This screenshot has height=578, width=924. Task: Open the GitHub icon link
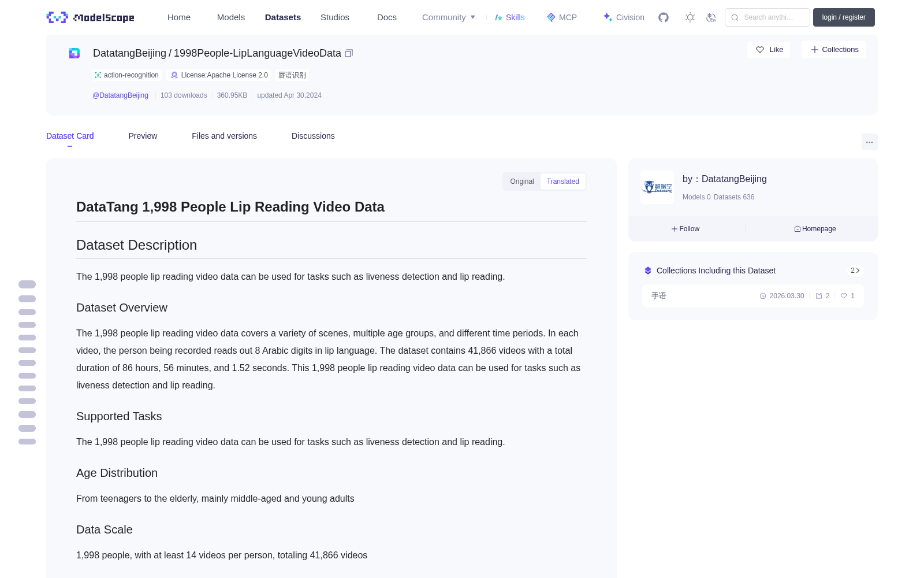[664, 17]
